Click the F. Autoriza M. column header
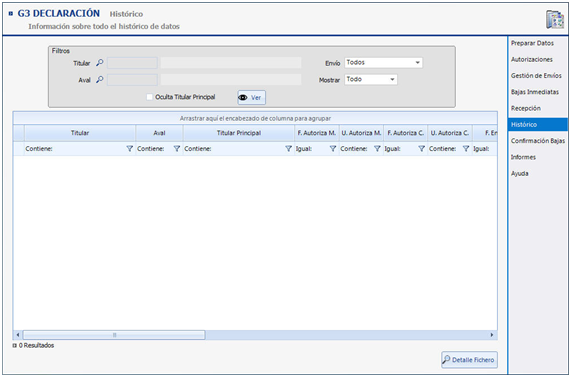 pos(316,133)
